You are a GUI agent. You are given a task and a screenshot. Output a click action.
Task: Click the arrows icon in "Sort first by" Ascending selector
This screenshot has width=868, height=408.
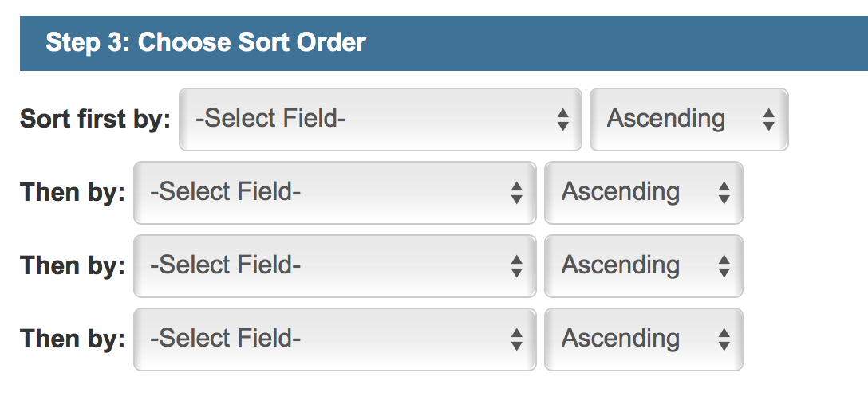click(768, 120)
